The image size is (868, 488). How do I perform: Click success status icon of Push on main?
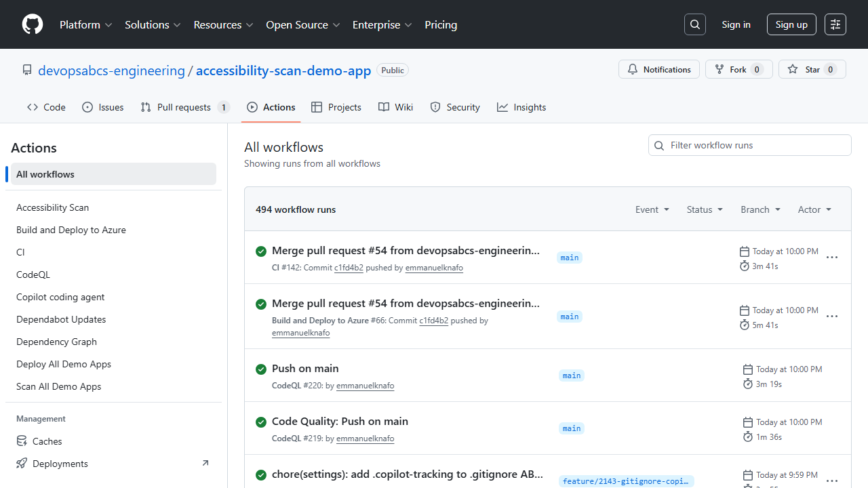(x=261, y=369)
